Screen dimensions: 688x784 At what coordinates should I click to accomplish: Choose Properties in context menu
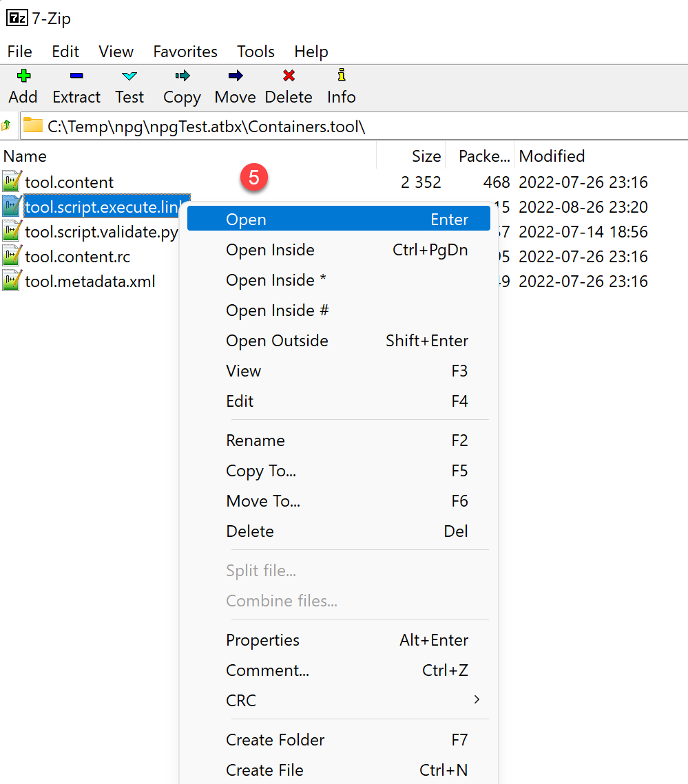[339, 640]
